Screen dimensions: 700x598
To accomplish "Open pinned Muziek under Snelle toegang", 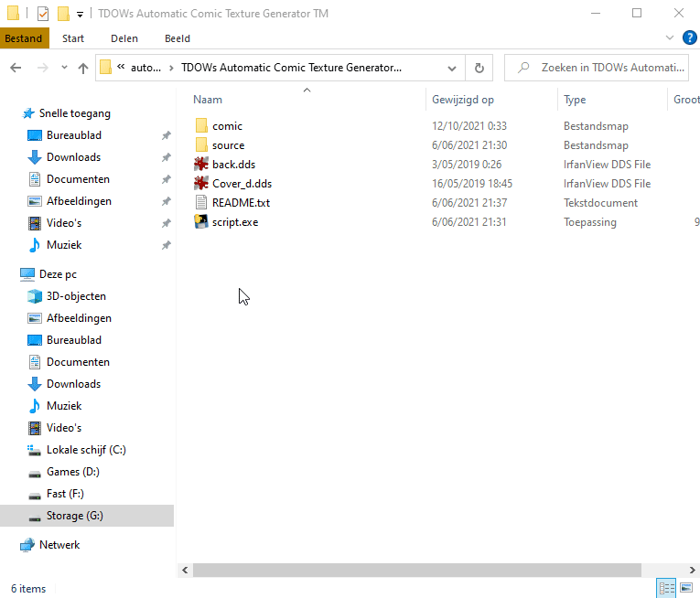I will click(x=64, y=244).
